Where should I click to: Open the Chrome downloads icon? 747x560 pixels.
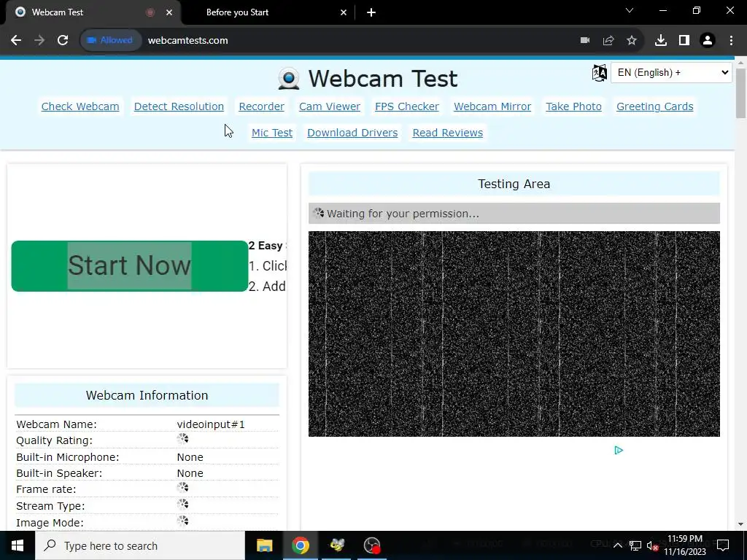pos(661,41)
